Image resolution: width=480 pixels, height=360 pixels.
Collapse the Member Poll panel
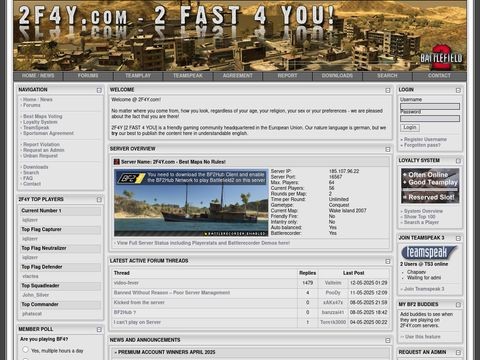pyautogui.click(x=99, y=330)
